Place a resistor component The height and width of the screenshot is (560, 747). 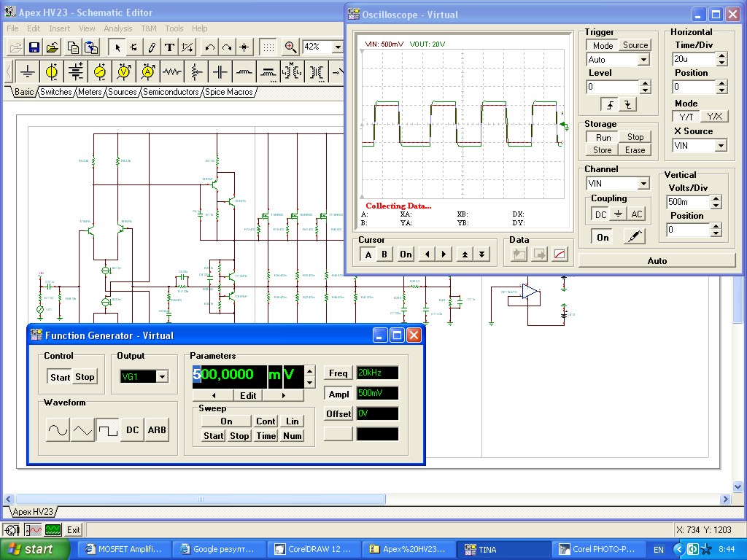(x=172, y=72)
